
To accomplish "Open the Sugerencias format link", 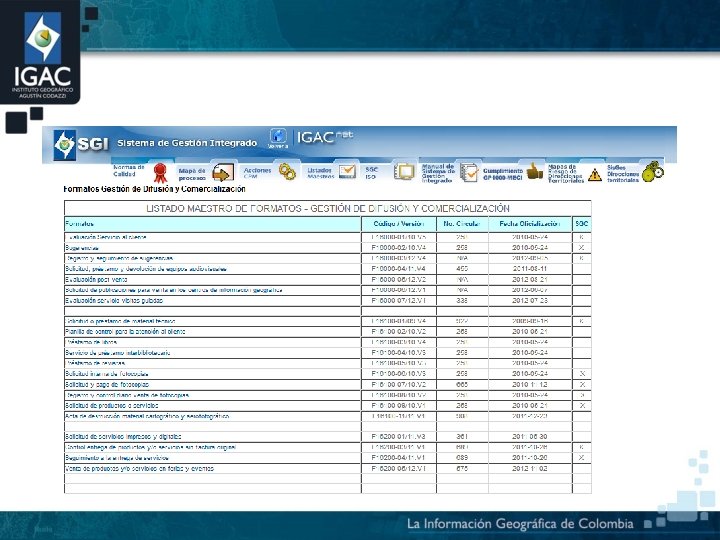I will pos(82,248).
